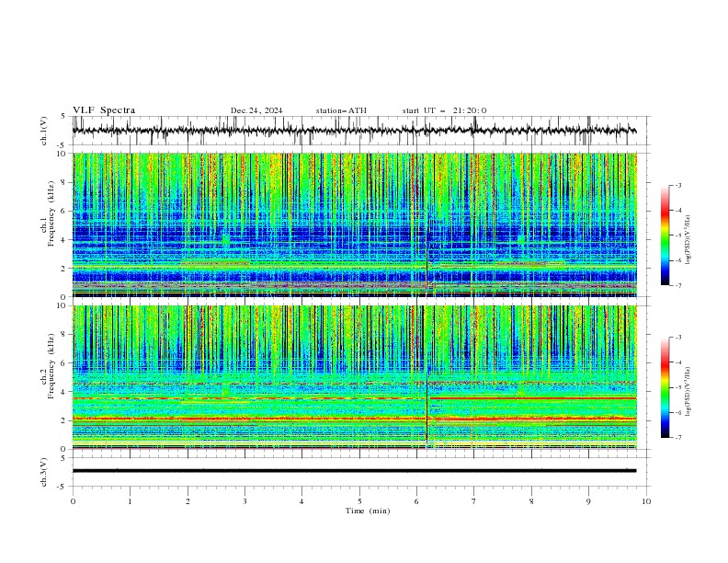Click the time axis tick label '3'
The image size is (728, 563).
click(245, 501)
